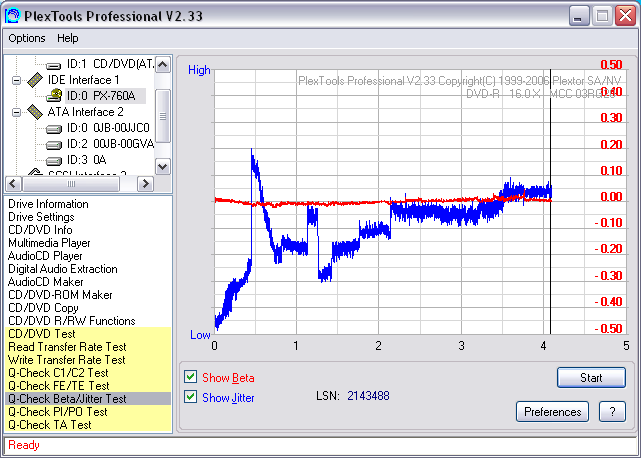Select the IDE Interface 1 entry
Viewport: 641px width, 458px height.
point(83,80)
